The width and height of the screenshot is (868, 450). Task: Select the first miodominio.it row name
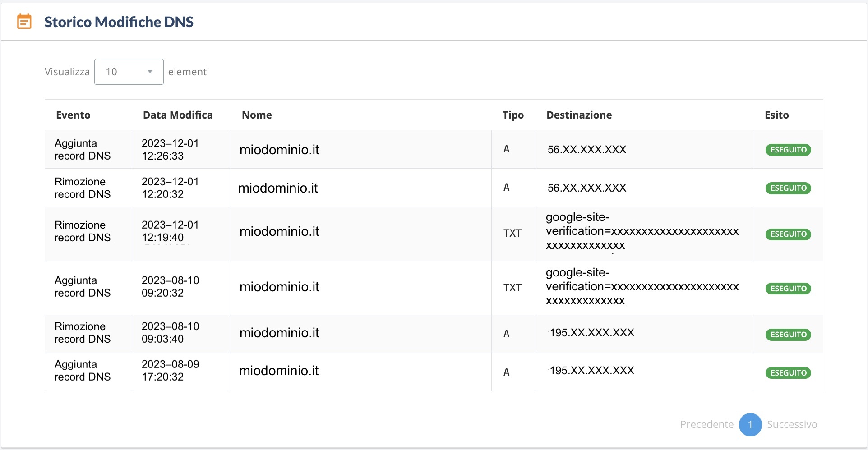[279, 150]
